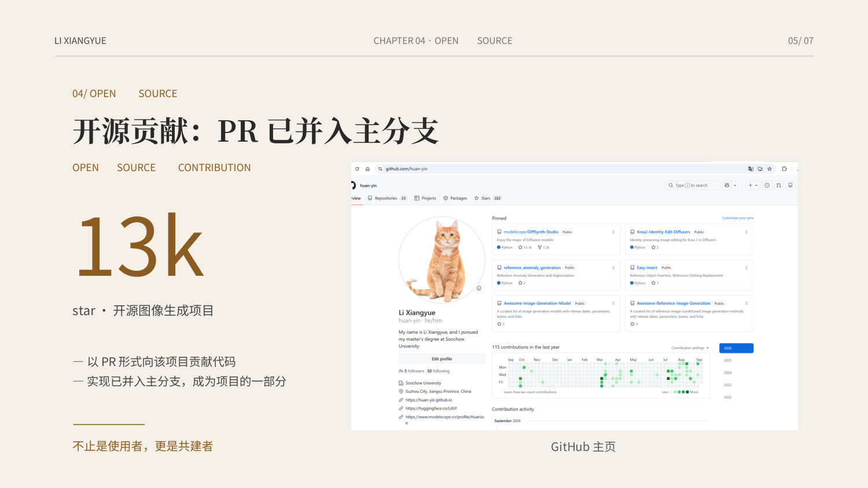The width and height of the screenshot is (868, 488).
Task: Click the site info icon by the URL
Action: 380,169
